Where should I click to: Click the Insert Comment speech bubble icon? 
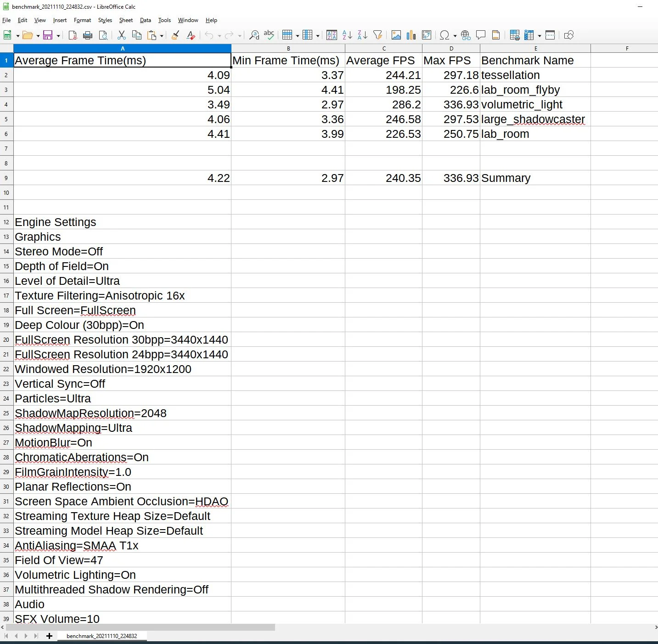481,35
